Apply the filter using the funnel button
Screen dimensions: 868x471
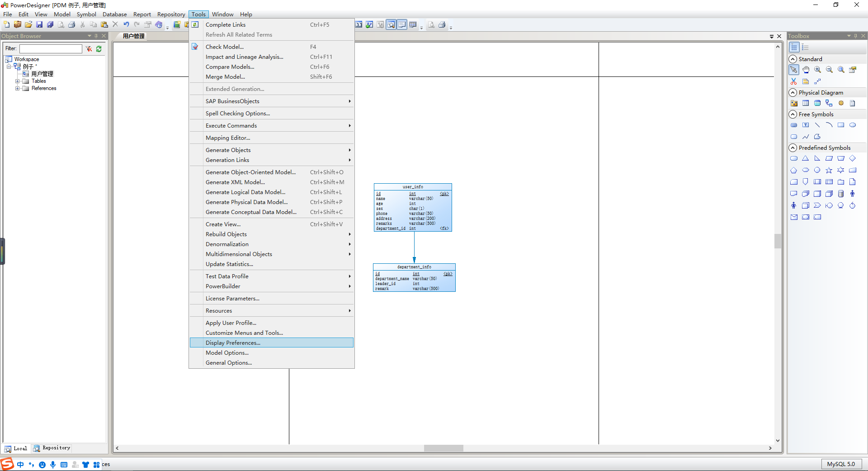click(x=89, y=49)
